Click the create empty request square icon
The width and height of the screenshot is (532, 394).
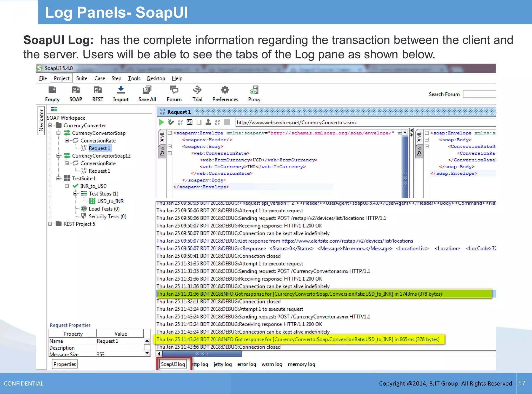(199, 122)
